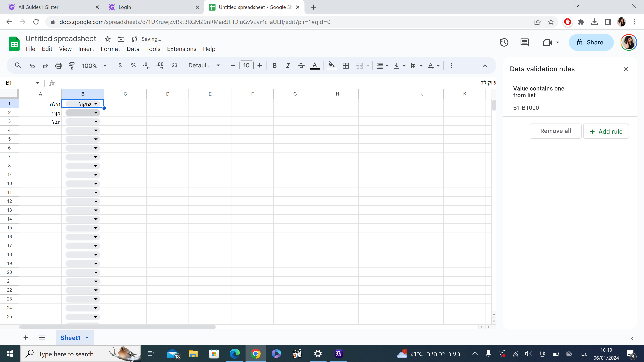Star the Untitled spreadsheet
This screenshot has width=644, height=362.
(108, 39)
